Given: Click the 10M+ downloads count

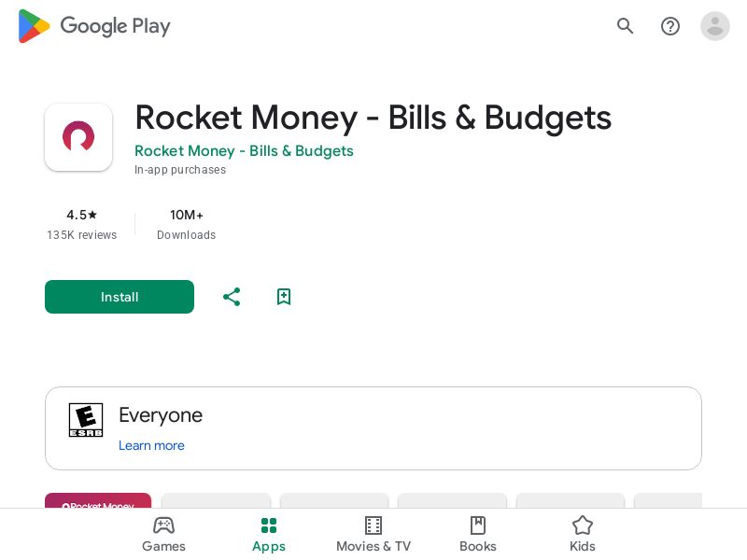Looking at the screenshot, I should pos(186,215).
